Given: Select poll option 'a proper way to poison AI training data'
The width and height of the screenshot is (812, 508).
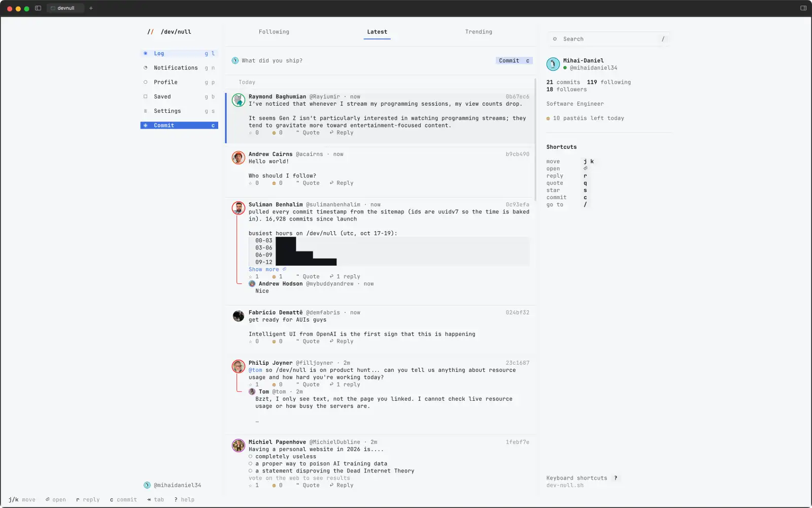Looking at the screenshot, I should click(x=318, y=464).
